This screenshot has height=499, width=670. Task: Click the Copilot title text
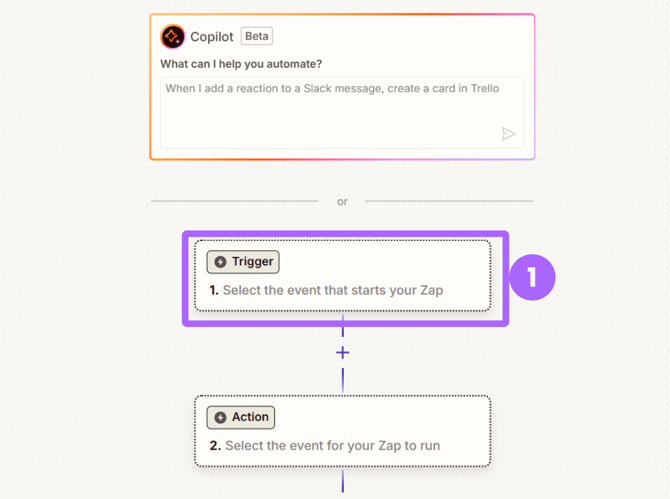click(212, 37)
